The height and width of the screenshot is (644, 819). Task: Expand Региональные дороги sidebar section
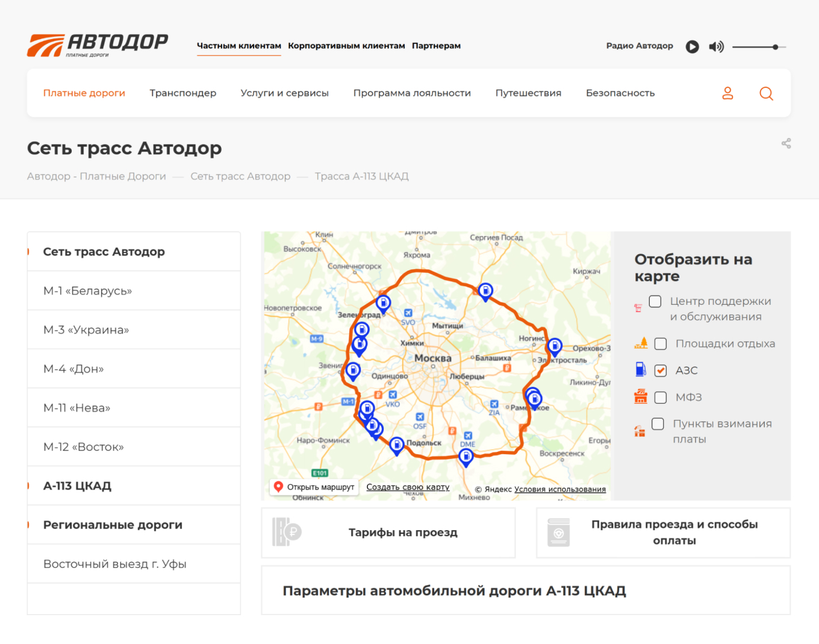point(113,525)
